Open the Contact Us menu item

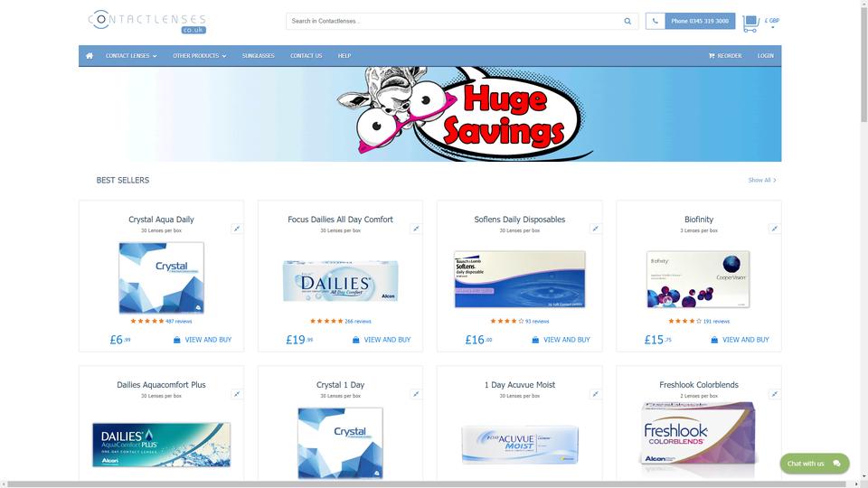point(307,56)
